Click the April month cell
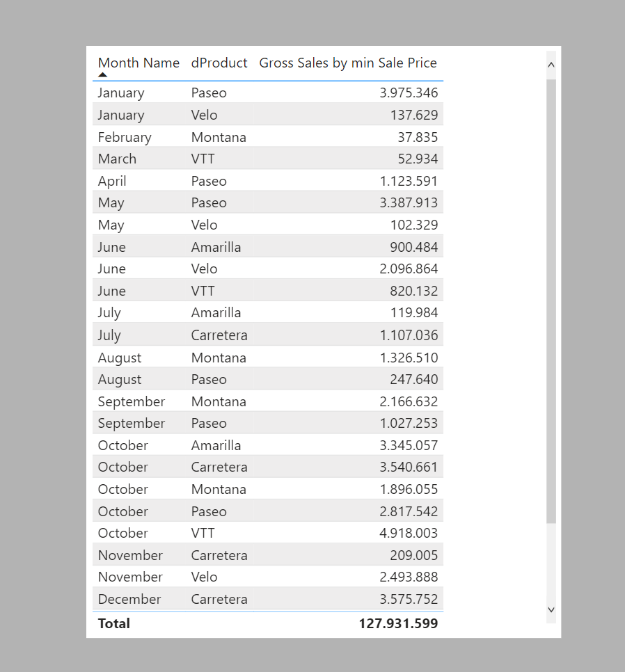625x672 pixels. point(112,182)
